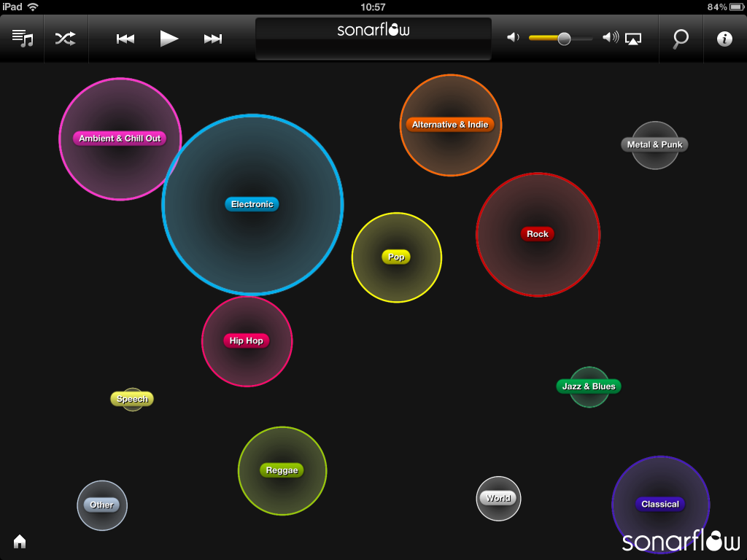Open the Pop genre bubble

[x=396, y=257]
